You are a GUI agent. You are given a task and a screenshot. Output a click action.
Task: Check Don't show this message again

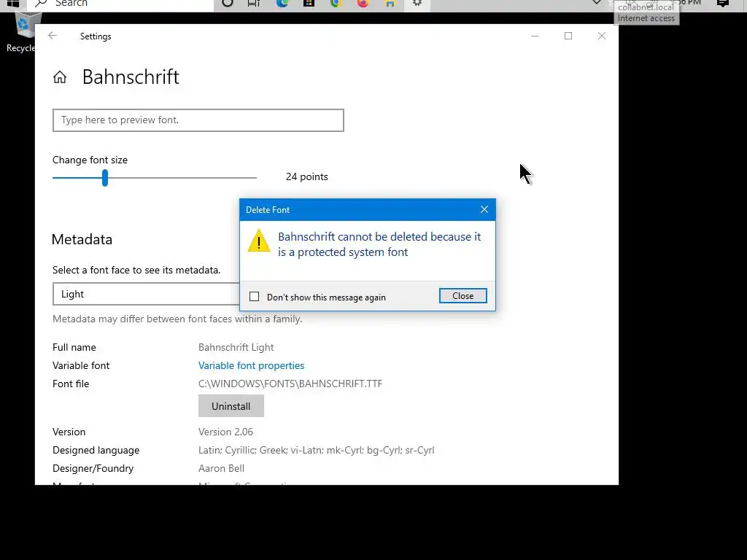[x=255, y=297]
